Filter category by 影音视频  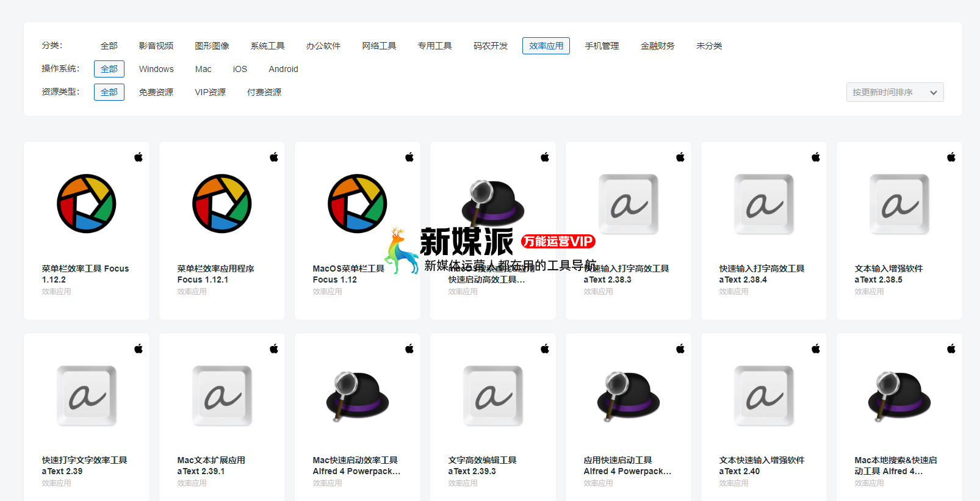[156, 46]
